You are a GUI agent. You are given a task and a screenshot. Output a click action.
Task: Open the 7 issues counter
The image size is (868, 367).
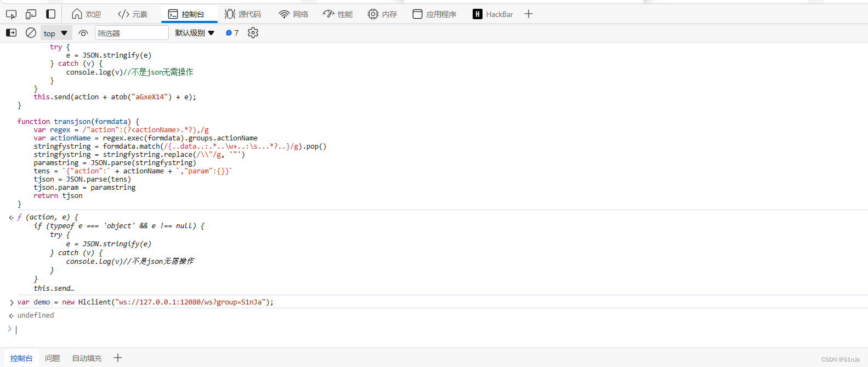click(232, 33)
